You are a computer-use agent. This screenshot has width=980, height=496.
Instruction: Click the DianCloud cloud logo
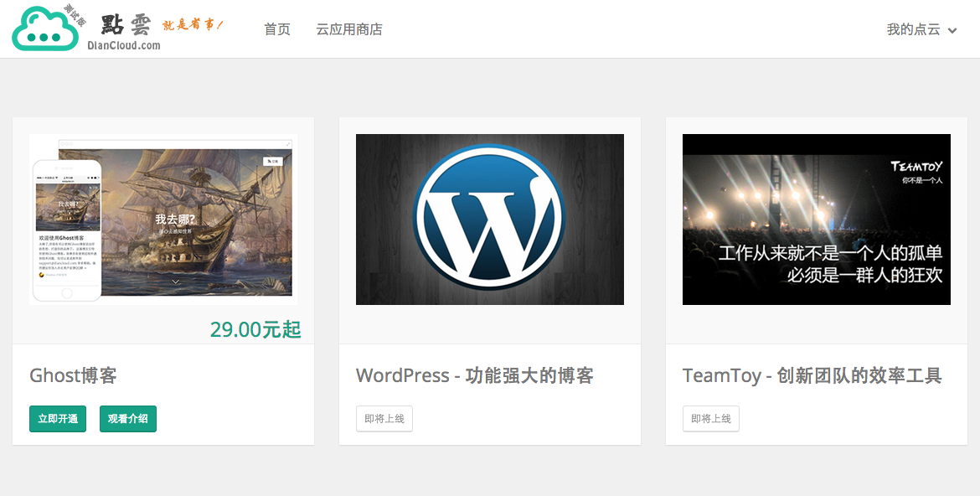[45, 29]
